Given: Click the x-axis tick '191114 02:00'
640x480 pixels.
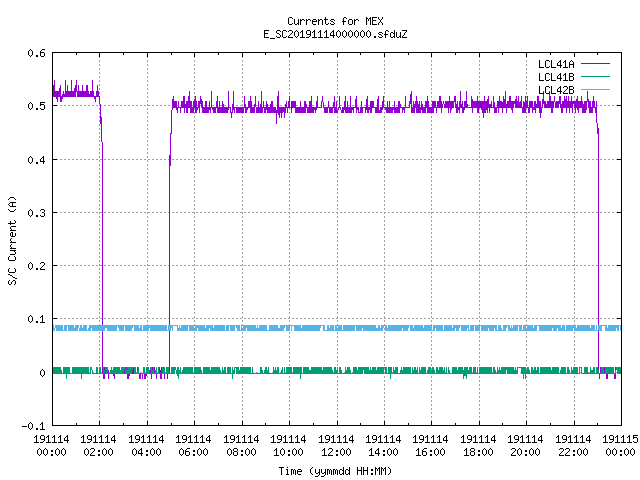Looking at the screenshot, I should click(98, 446).
